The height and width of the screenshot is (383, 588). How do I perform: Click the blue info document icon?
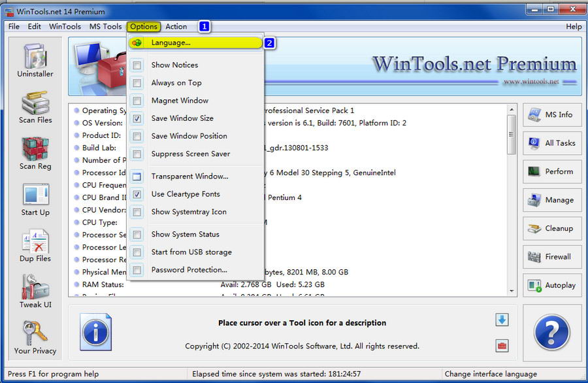(x=95, y=332)
